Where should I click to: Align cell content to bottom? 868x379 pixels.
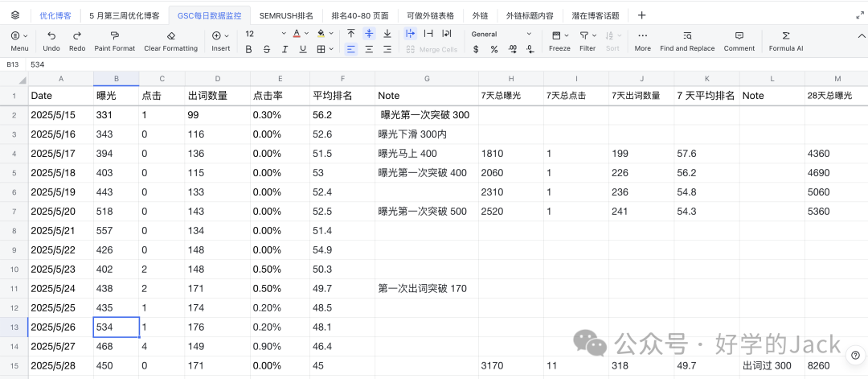387,34
